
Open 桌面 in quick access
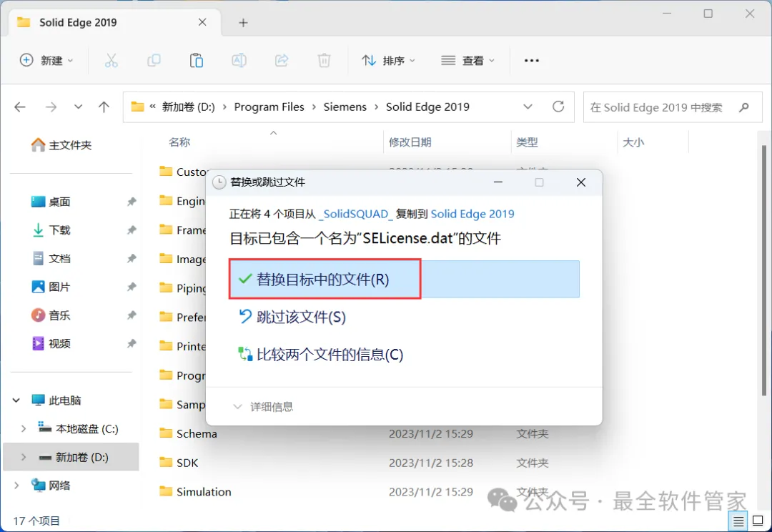[51, 202]
